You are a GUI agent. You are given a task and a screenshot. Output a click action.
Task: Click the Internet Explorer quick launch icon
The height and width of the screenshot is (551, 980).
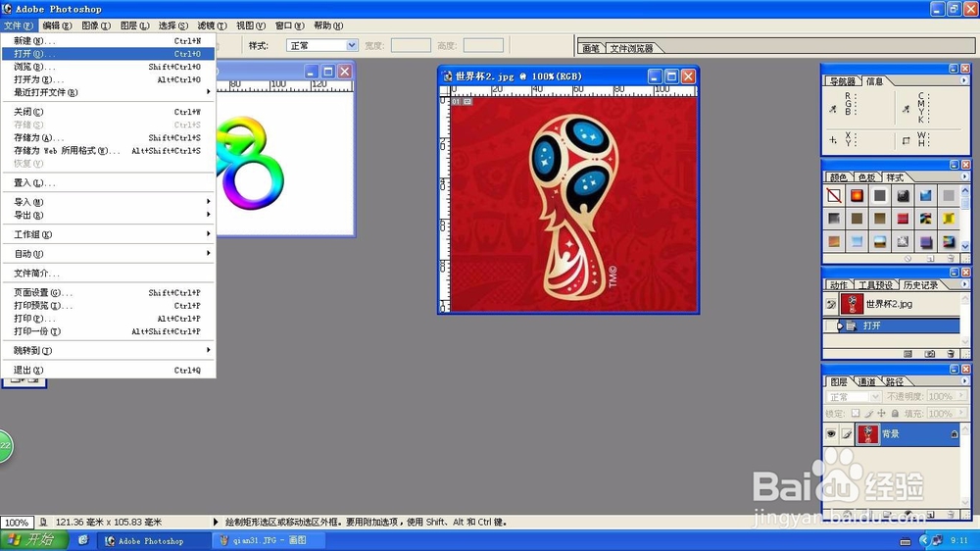tap(83, 540)
